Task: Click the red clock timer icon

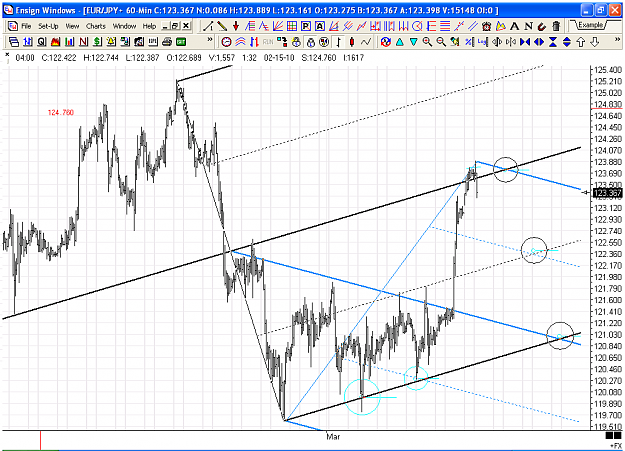Action: pos(226,41)
